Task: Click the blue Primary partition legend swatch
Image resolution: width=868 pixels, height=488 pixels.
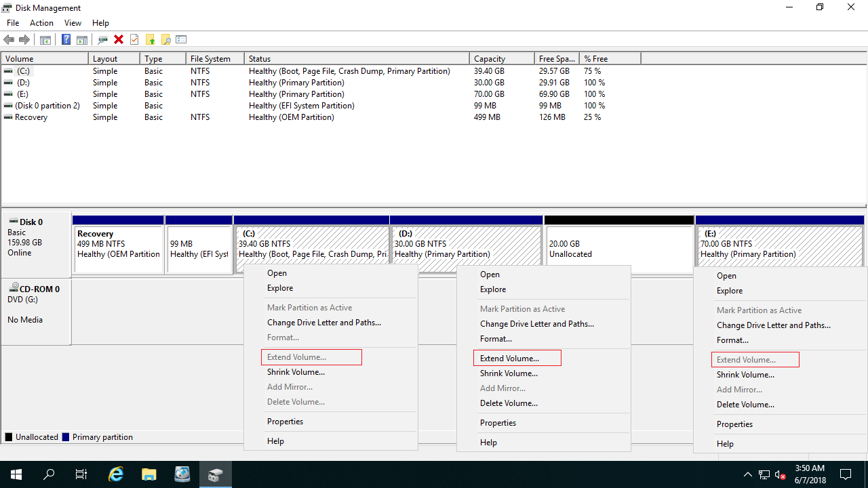Action: click(x=66, y=437)
